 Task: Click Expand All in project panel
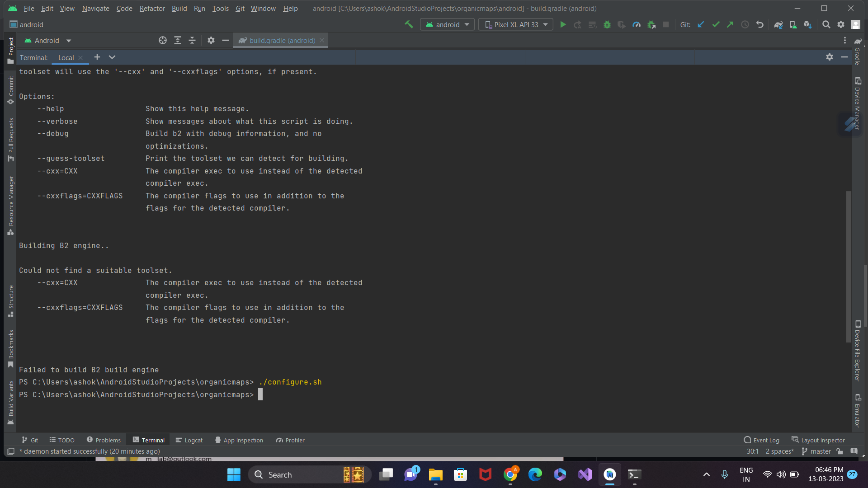[x=178, y=40]
